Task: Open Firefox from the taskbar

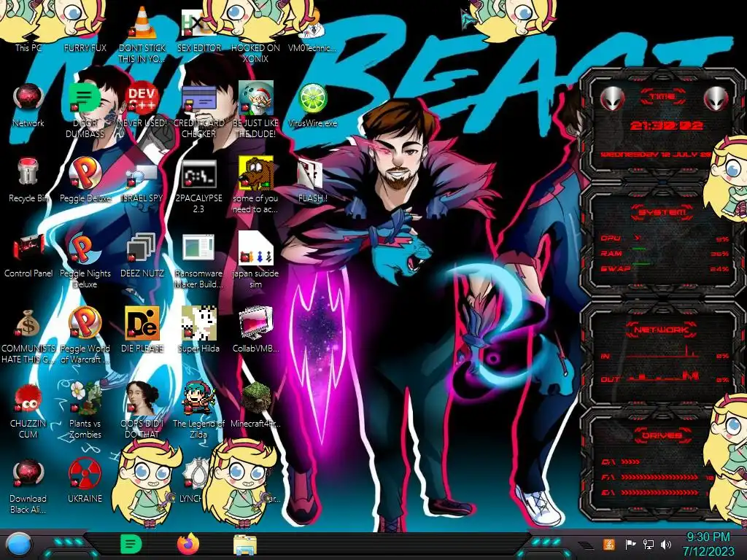Action: (187, 544)
